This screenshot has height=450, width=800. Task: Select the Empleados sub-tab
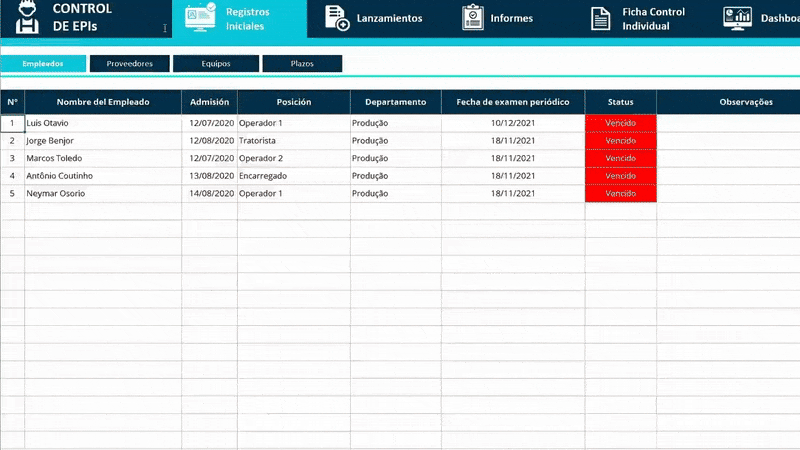coord(43,63)
